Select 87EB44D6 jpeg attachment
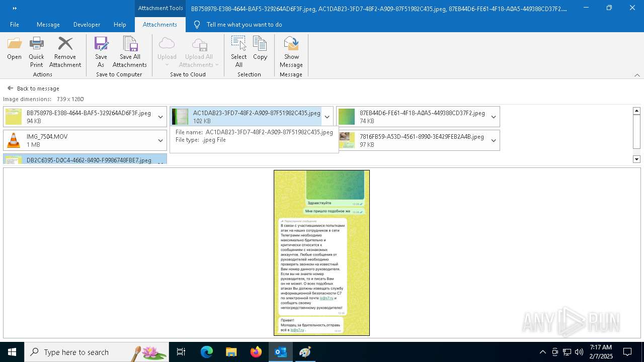 tap(412, 117)
